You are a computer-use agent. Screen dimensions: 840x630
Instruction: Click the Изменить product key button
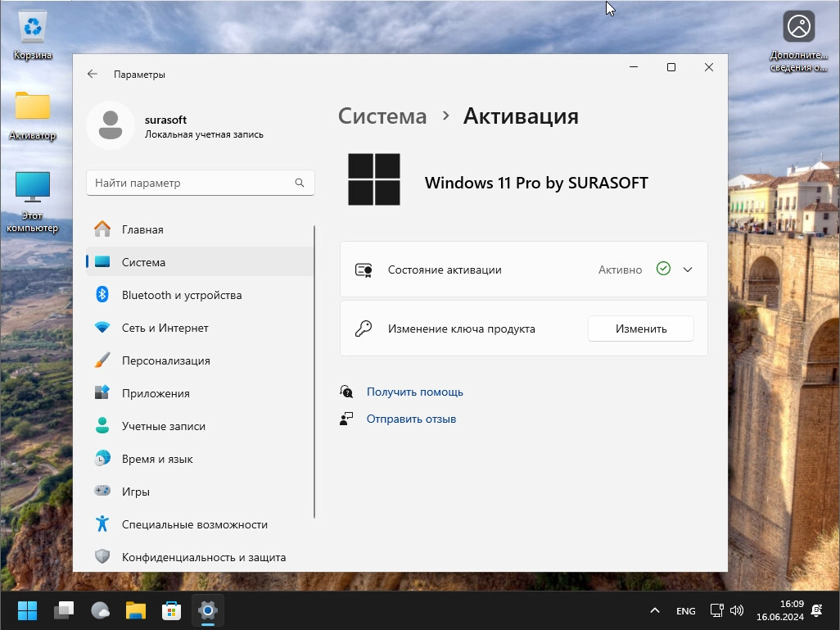641,329
